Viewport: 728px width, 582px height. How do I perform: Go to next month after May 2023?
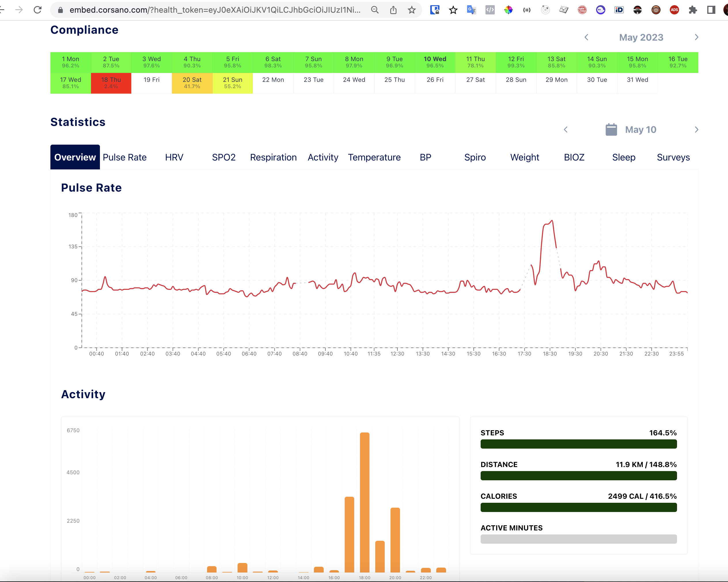click(x=696, y=37)
